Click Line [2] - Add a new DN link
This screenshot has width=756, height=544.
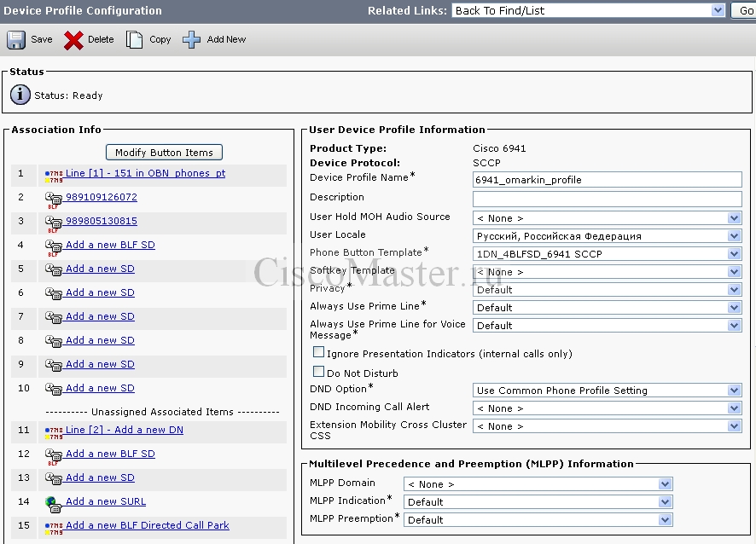point(125,430)
